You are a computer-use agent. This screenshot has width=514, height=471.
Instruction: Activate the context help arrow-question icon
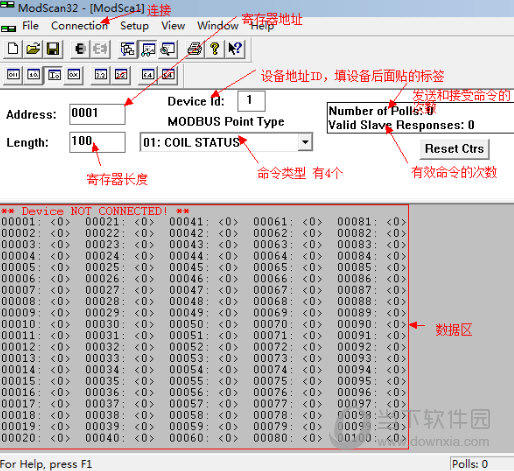coord(235,49)
